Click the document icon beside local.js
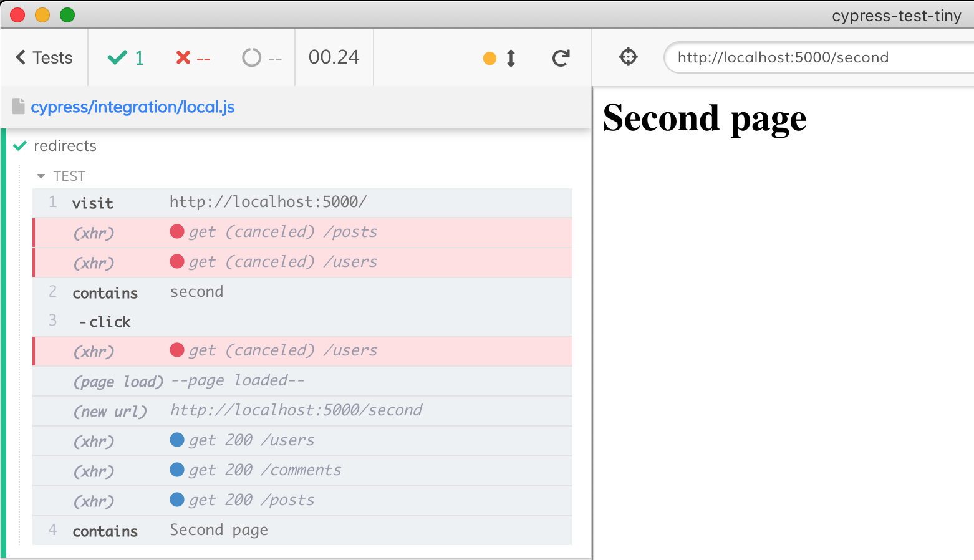 click(17, 106)
